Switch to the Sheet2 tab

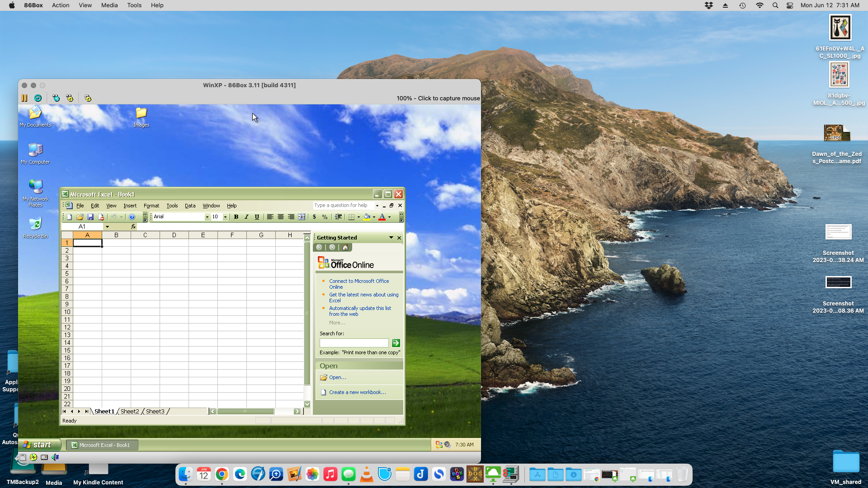click(130, 411)
